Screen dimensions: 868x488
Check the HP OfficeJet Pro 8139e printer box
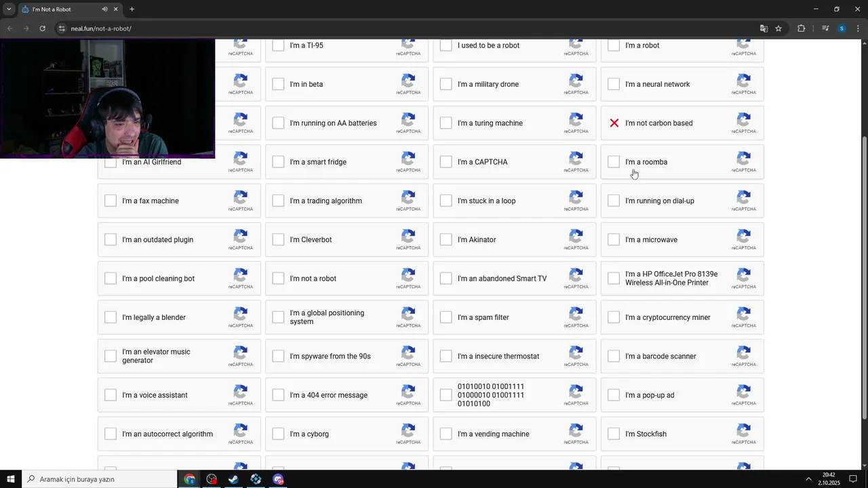(x=614, y=279)
